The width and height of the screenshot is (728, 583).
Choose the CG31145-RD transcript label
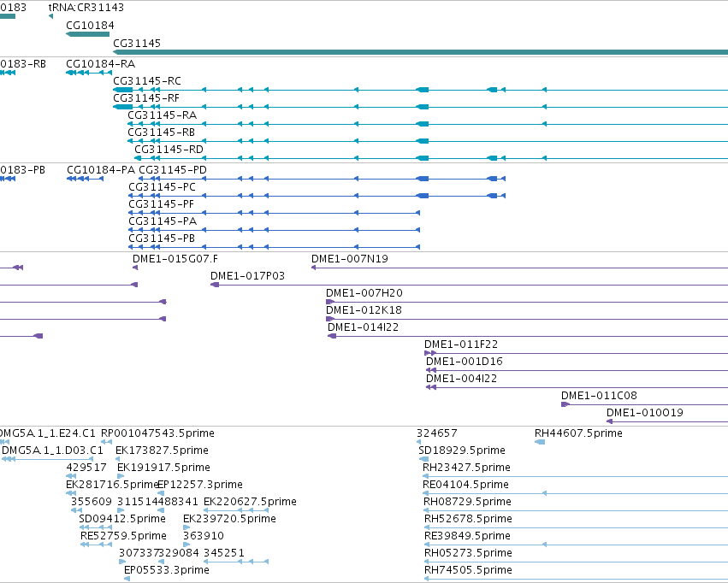click(169, 150)
